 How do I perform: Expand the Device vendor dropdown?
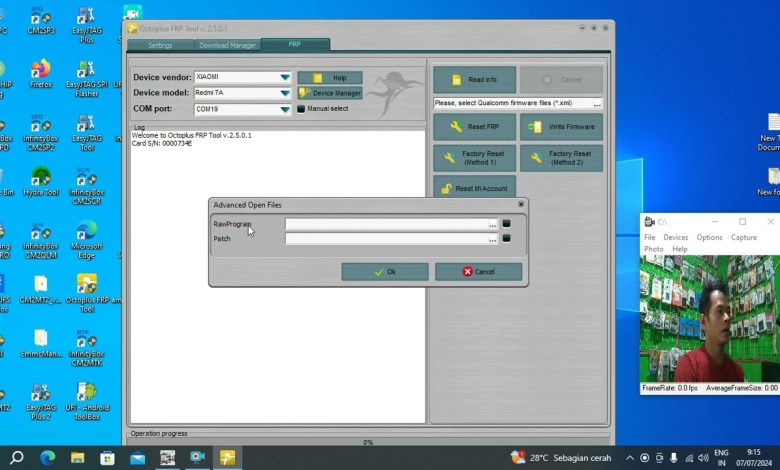pos(285,77)
